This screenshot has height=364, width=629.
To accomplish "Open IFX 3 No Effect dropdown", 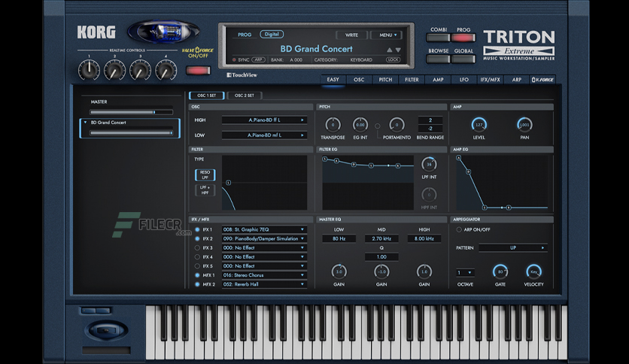I will click(264, 247).
